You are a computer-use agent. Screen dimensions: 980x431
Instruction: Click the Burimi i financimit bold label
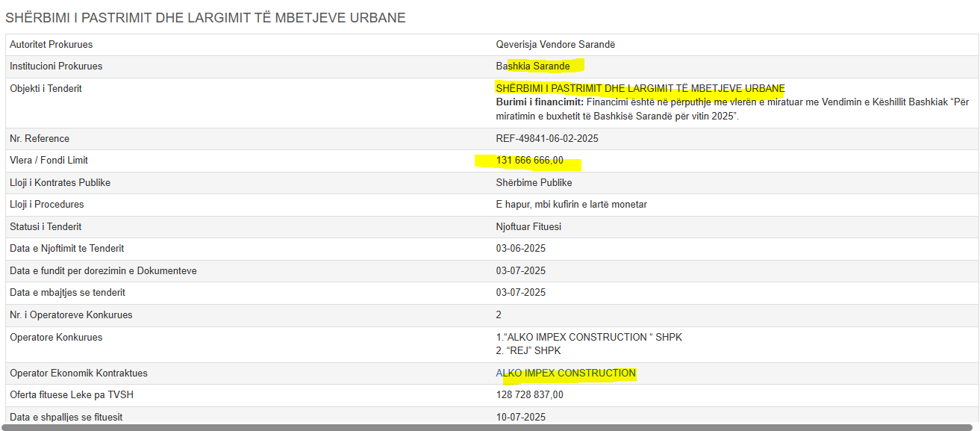click(x=540, y=102)
